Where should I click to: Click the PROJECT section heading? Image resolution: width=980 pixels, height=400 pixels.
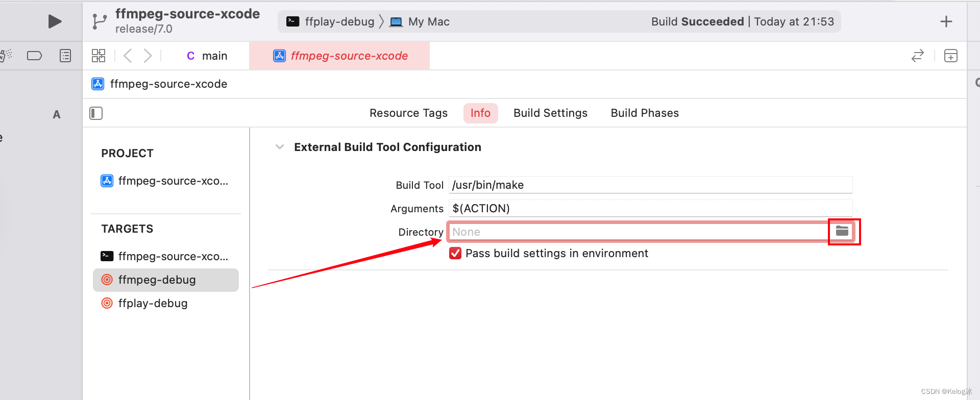pyautogui.click(x=127, y=153)
